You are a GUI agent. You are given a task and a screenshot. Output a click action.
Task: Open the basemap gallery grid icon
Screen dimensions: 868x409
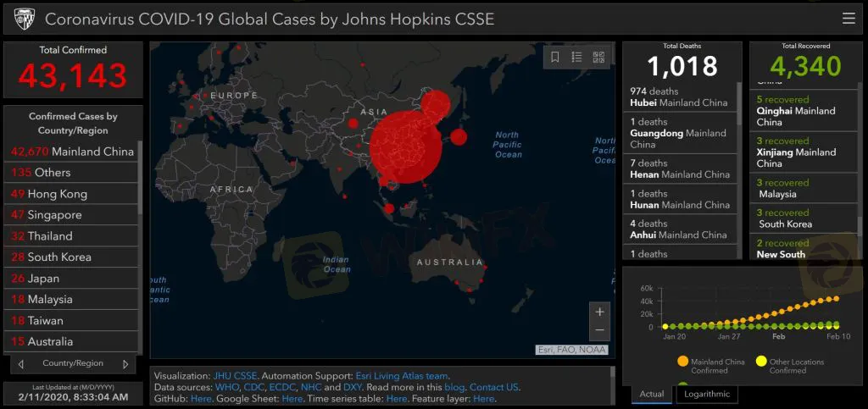pyautogui.click(x=598, y=58)
